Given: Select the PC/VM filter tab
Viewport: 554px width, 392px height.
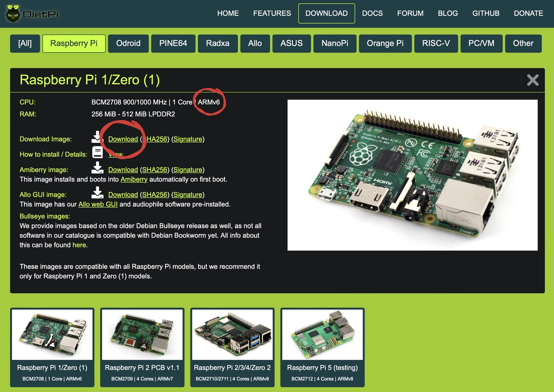Looking at the screenshot, I should (x=481, y=44).
